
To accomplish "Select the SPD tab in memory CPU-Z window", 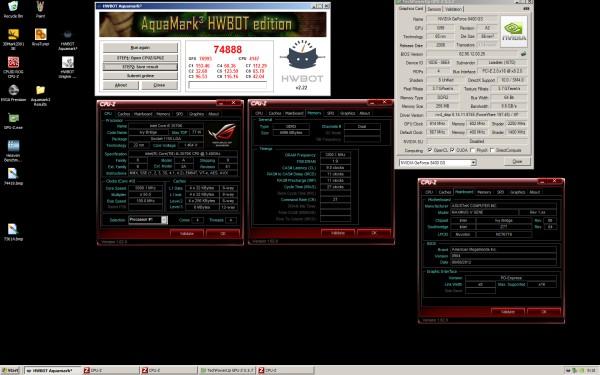I will coord(330,113).
